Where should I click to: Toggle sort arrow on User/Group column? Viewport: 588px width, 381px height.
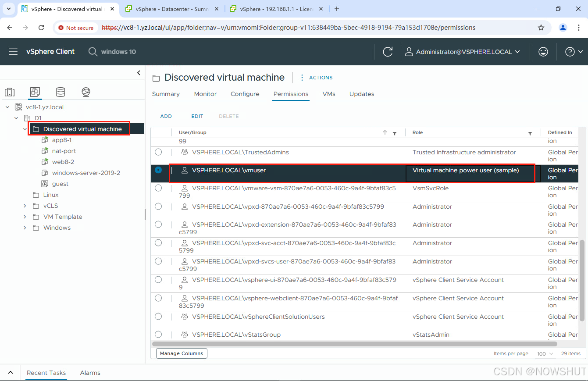pos(385,132)
